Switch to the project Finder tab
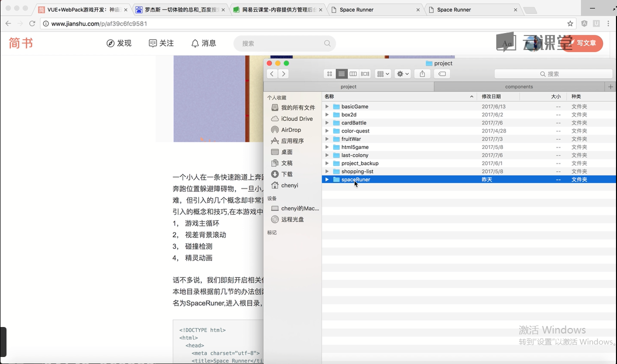This screenshot has height=364, width=617. [348, 86]
